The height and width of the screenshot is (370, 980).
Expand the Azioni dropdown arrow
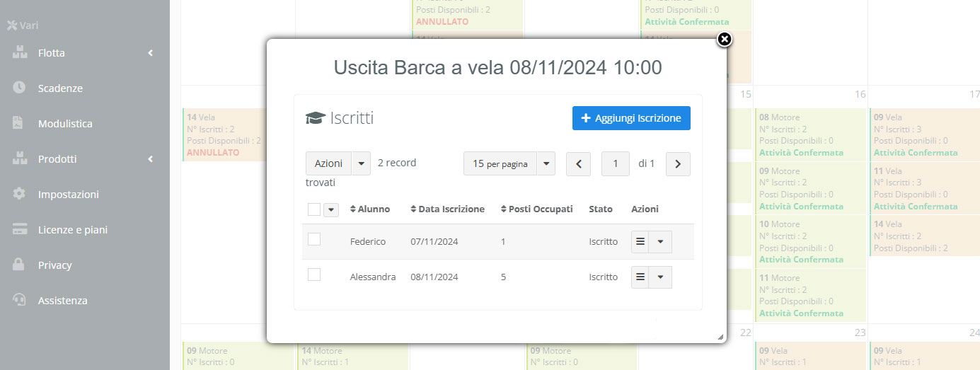(x=361, y=163)
